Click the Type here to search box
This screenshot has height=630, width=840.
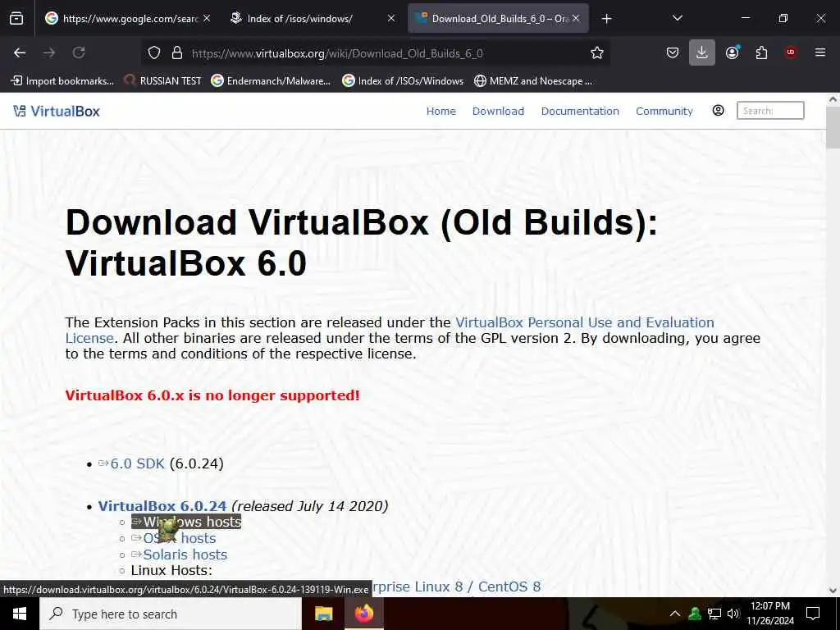tap(171, 614)
